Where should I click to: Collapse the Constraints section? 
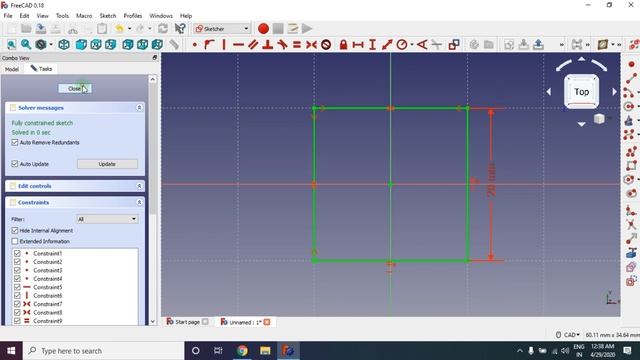click(139, 202)
